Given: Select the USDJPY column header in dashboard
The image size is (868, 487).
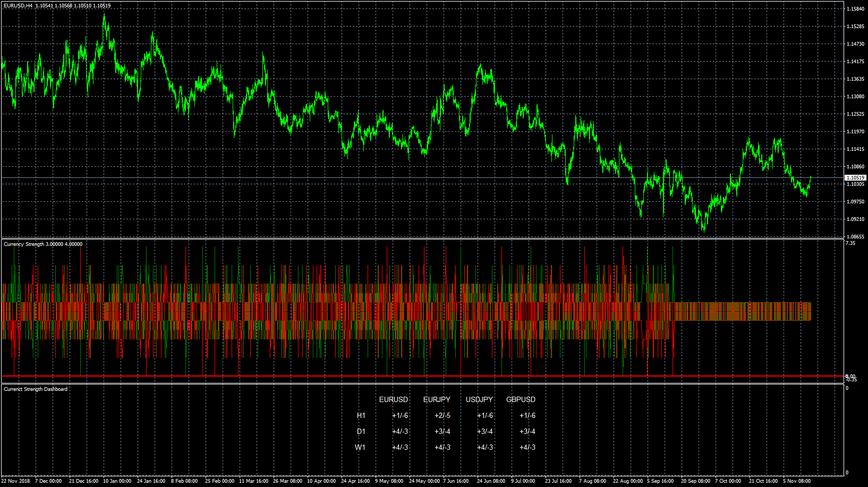Looking at the screenshot, I should (479, 399).
